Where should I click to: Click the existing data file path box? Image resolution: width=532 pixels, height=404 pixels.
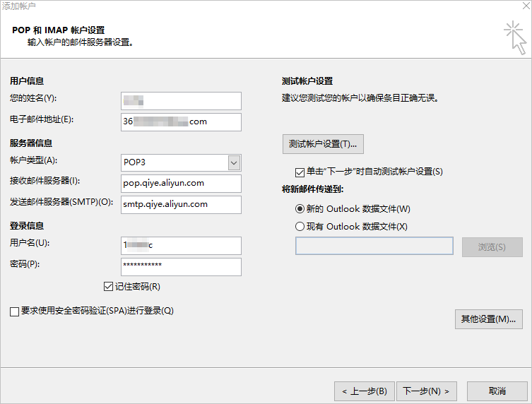click(374, 246)
